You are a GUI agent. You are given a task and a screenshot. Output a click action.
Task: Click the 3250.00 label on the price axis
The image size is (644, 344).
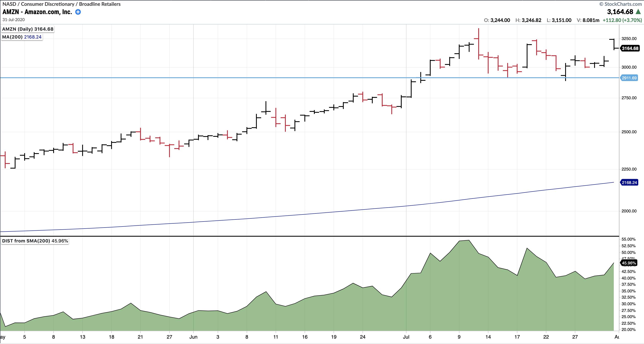629,39
